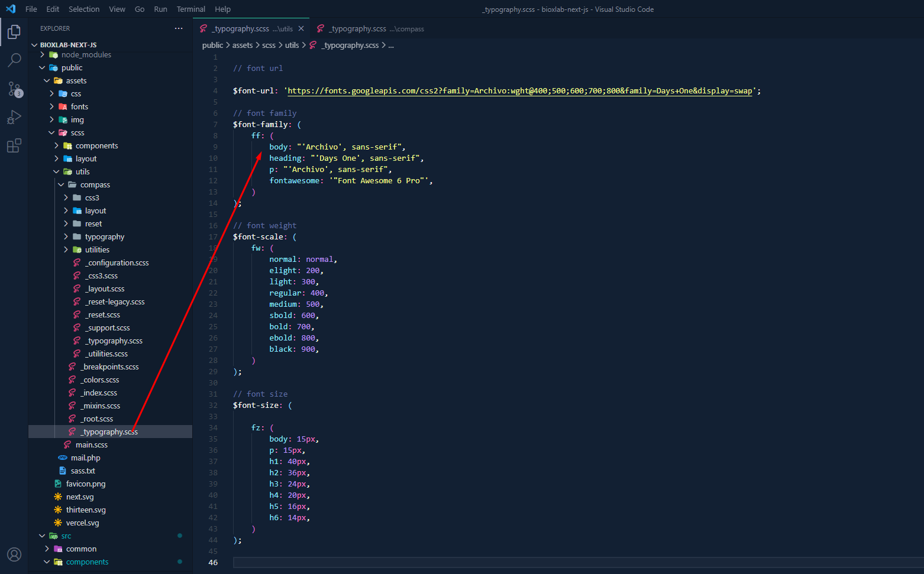Close the _typography.scss utils tab
Viewport: 924px width, 574px height.
click(301, 28)
